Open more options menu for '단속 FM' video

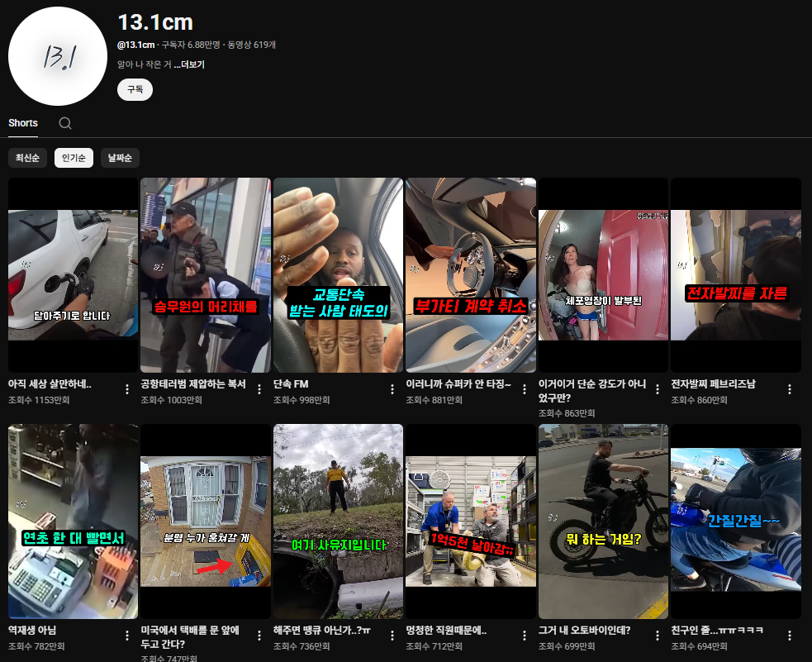coord(392,389)
